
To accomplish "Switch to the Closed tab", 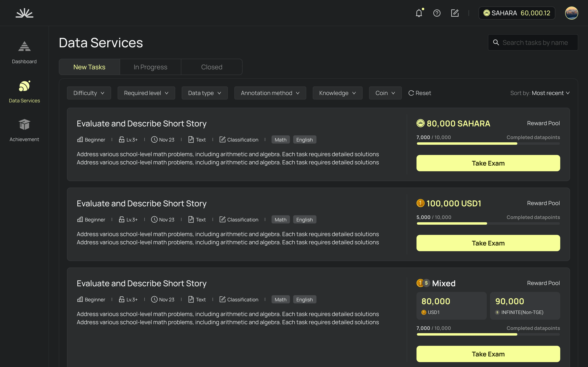I will tap(212, 67).
